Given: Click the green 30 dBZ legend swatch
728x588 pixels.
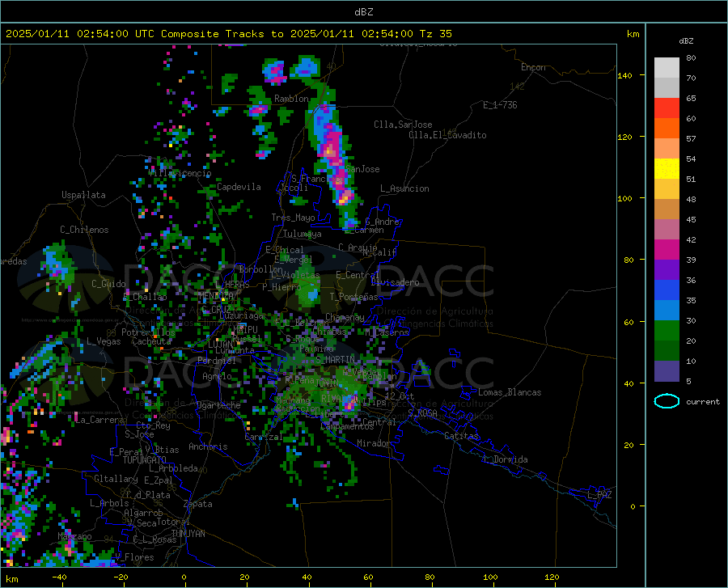Looking at the screenshot, I should tap(667, 331).
